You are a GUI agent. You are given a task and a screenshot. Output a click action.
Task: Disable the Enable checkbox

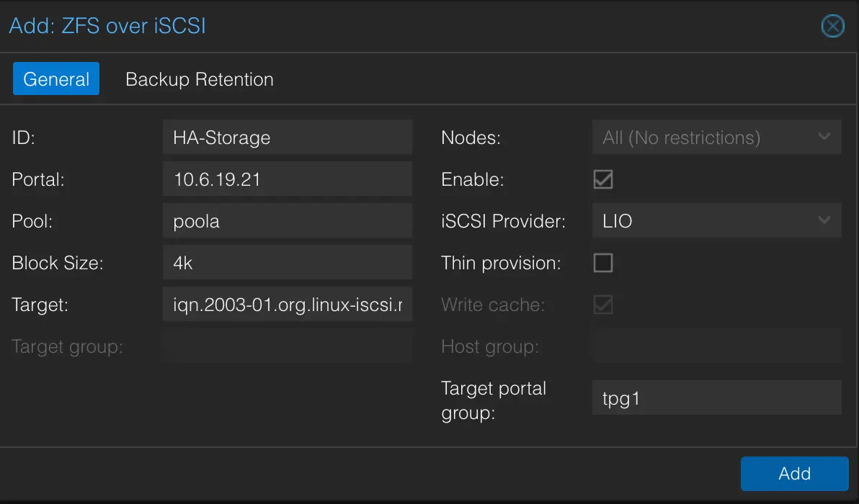pos(602,179)
